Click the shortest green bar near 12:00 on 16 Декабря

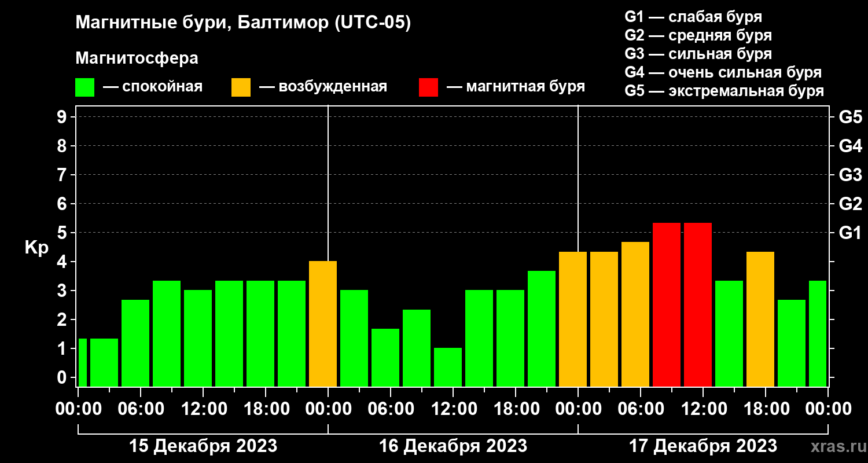(448, 367)
